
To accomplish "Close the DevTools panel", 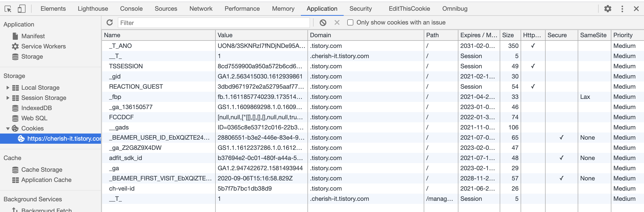I will click(636, 9).
